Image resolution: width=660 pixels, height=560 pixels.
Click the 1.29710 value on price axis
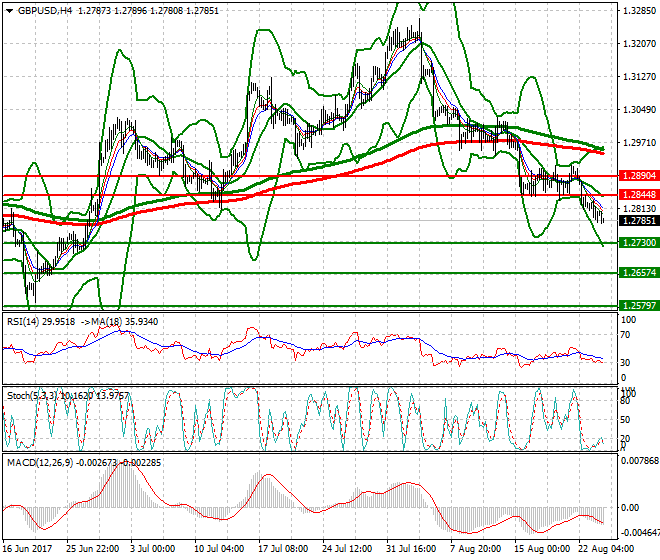(x=637, y=143)
